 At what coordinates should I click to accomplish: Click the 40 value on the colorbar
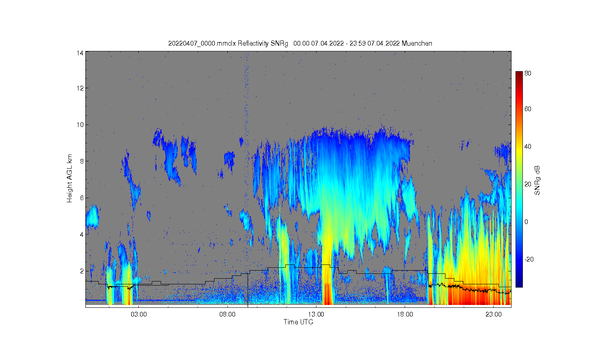(x=528, y=146)
